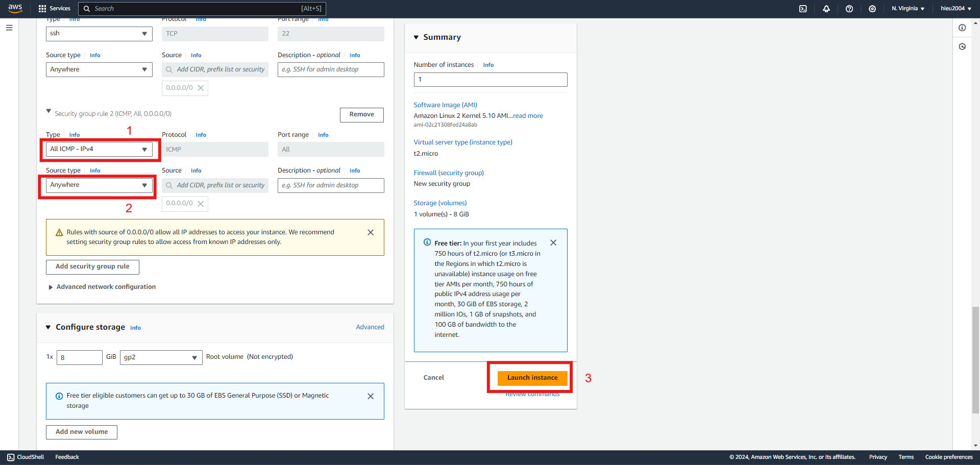The height and width of the screenshot is (465, 980).
Task: Click the page vertical scrollbar thumb
Action: [x=975, y=360]
